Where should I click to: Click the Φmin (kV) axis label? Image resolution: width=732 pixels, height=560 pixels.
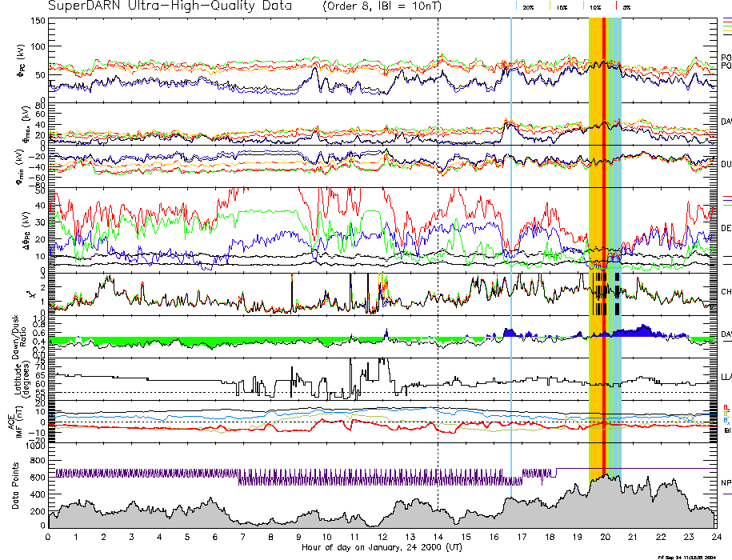[22, 166]
